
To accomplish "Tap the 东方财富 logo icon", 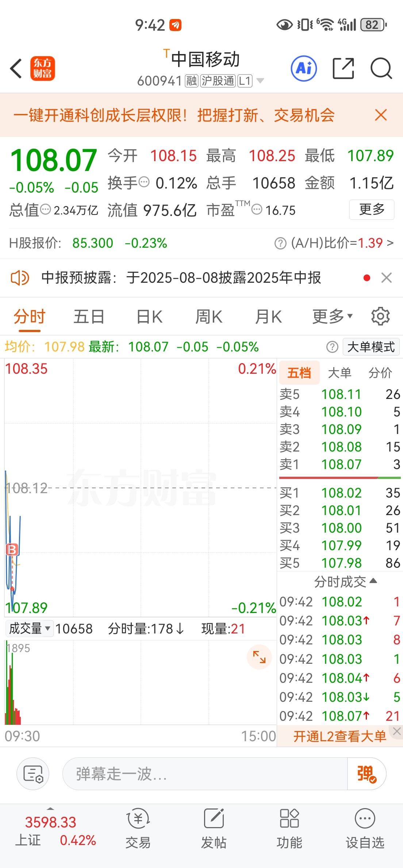I will pyautogui.click(x=42, y=68).
